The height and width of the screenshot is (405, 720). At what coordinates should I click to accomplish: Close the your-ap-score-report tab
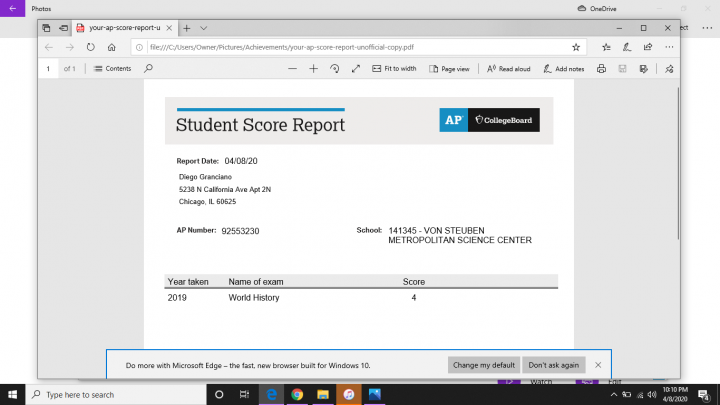click(x=169, y=28)
